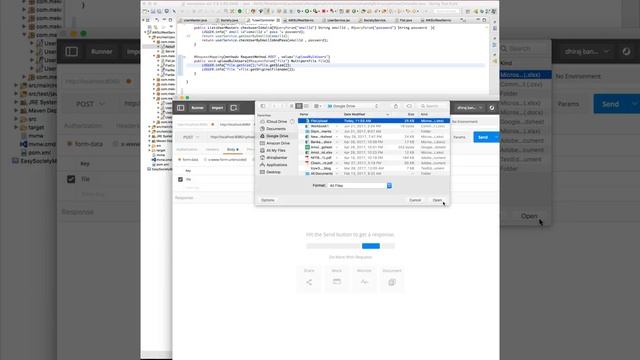Open the dialog arrange-by grouping dropdown
The image size is (640, 360).
318,106
